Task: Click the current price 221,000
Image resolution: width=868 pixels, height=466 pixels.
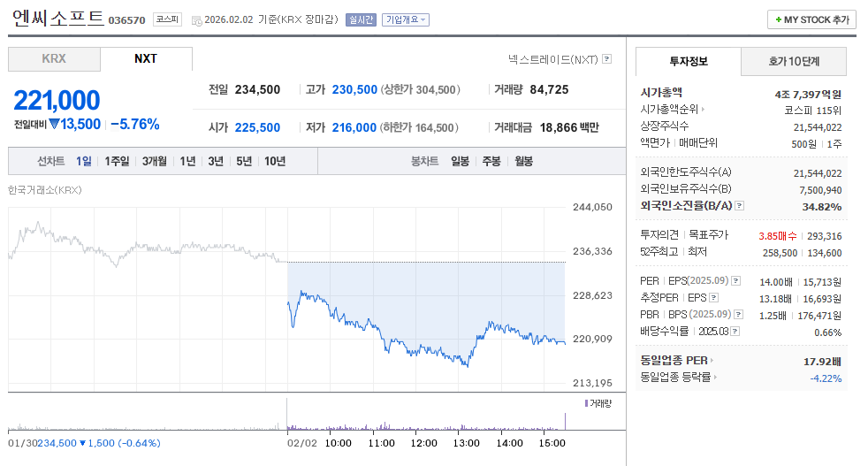Action: coord(57,100)
